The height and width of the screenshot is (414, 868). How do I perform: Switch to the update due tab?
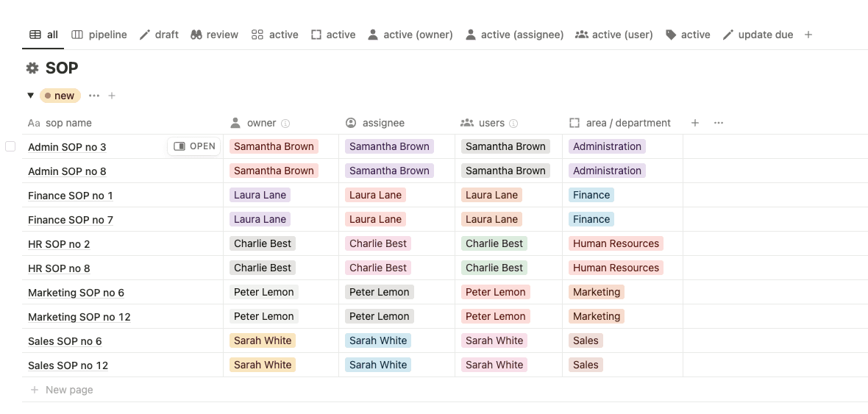coord(758,35)
